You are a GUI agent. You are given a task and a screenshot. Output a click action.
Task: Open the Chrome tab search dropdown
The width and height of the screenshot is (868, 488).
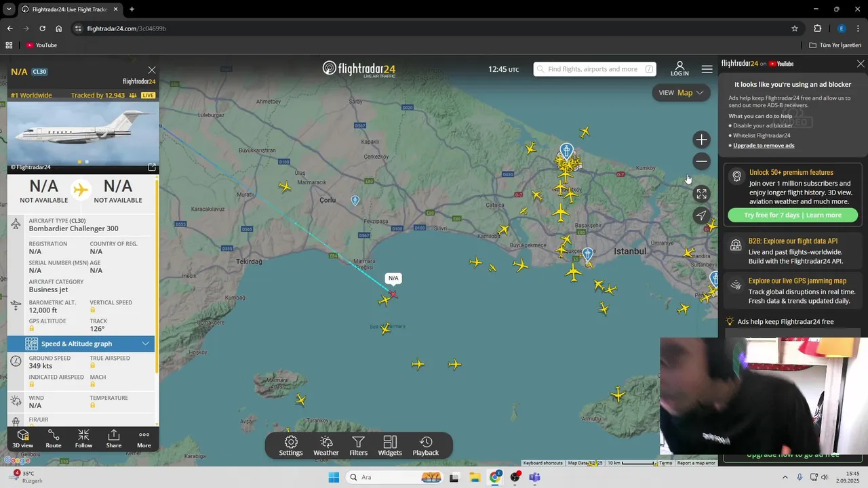[9, 9]
